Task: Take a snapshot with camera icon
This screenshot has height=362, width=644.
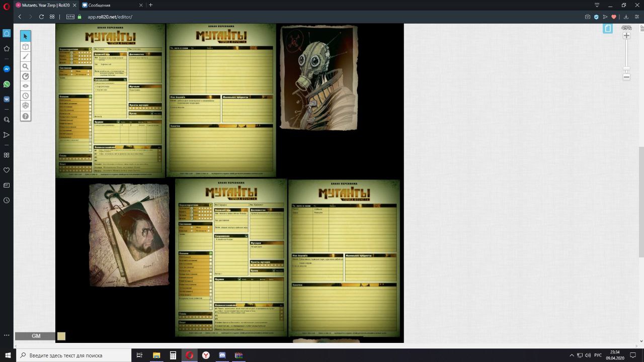Action: coord(587,17)
